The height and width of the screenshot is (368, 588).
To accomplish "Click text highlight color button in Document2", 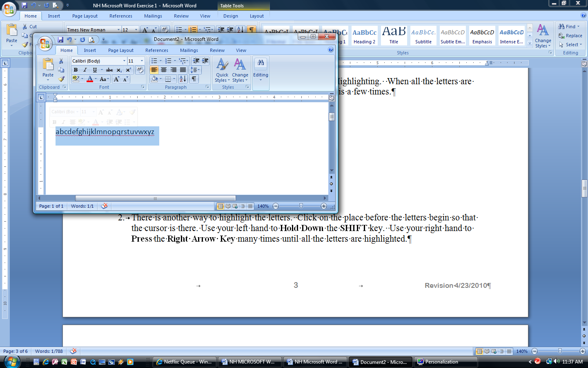I will (x=76, y=79).
